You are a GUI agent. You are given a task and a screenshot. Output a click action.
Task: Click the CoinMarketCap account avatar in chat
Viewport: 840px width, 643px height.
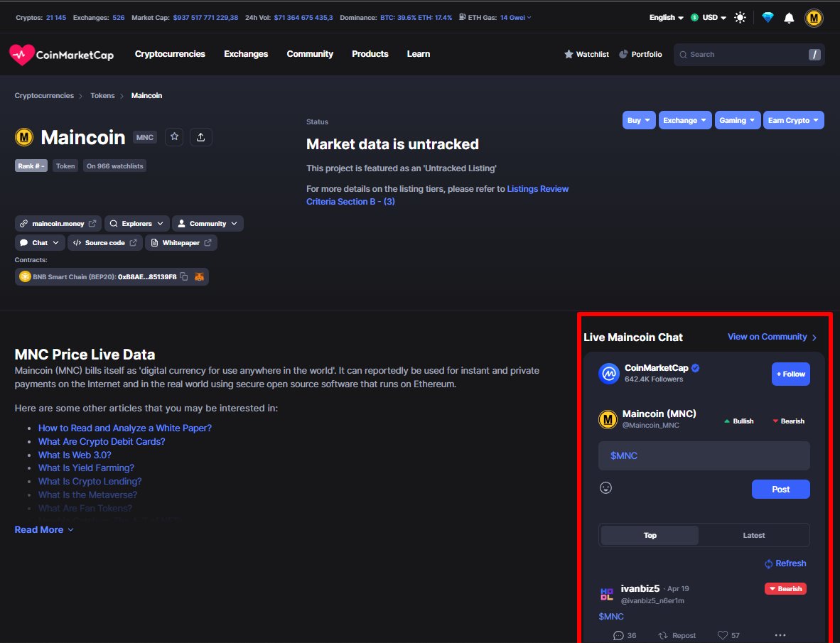(x=608, y=374)
